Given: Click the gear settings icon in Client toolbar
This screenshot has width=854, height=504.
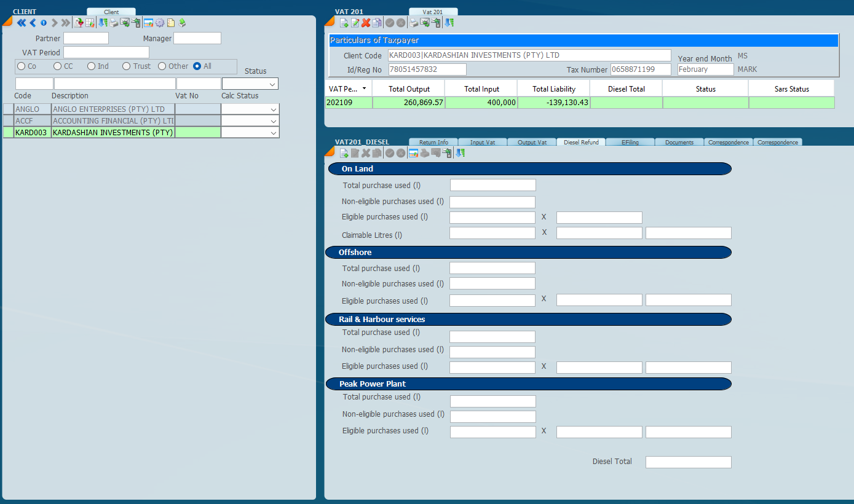Looking at the screenshot, I should [x=160, y=23].
